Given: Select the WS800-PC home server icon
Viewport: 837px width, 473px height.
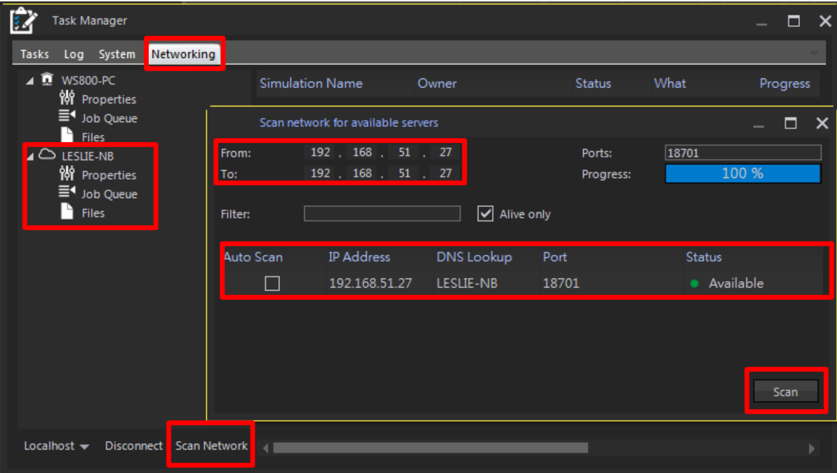Looking at the screenshot, I should pos(47,80).
